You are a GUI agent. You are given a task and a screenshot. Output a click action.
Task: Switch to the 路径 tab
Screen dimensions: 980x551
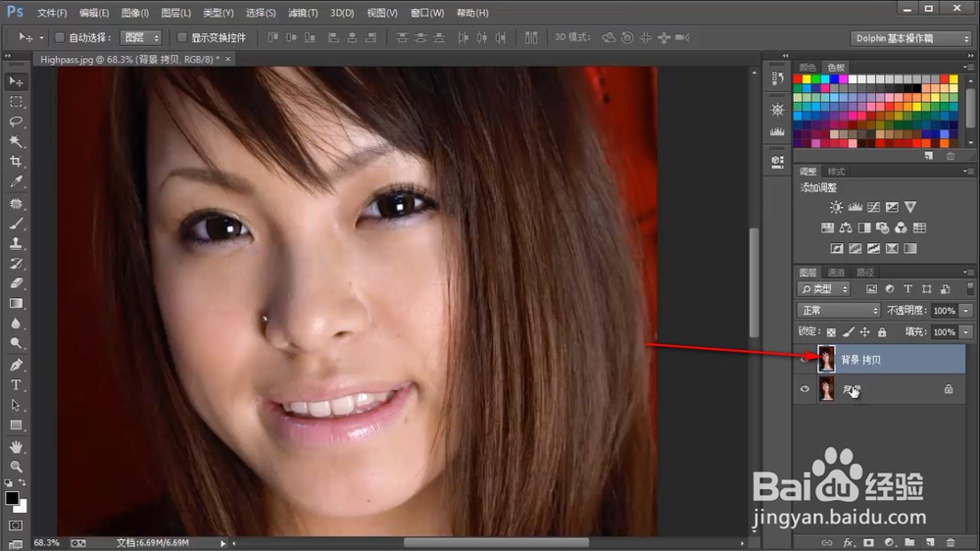865,272
